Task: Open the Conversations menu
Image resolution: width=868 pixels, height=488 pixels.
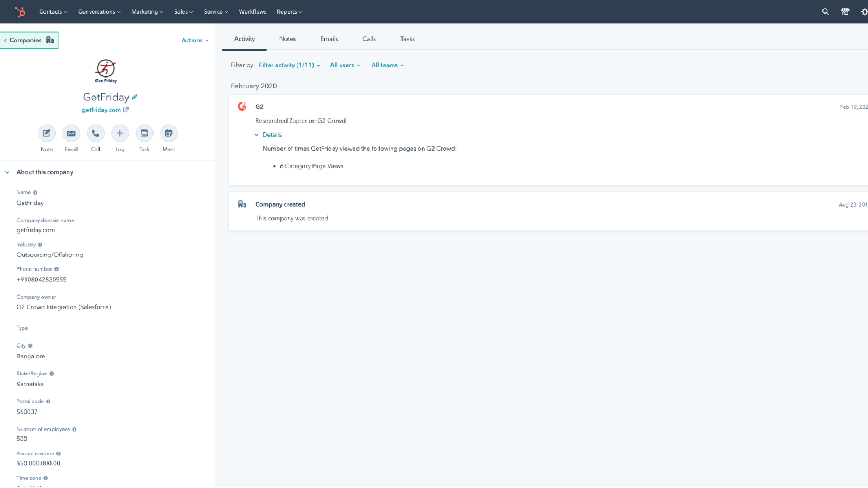Action: coord(99,12)
